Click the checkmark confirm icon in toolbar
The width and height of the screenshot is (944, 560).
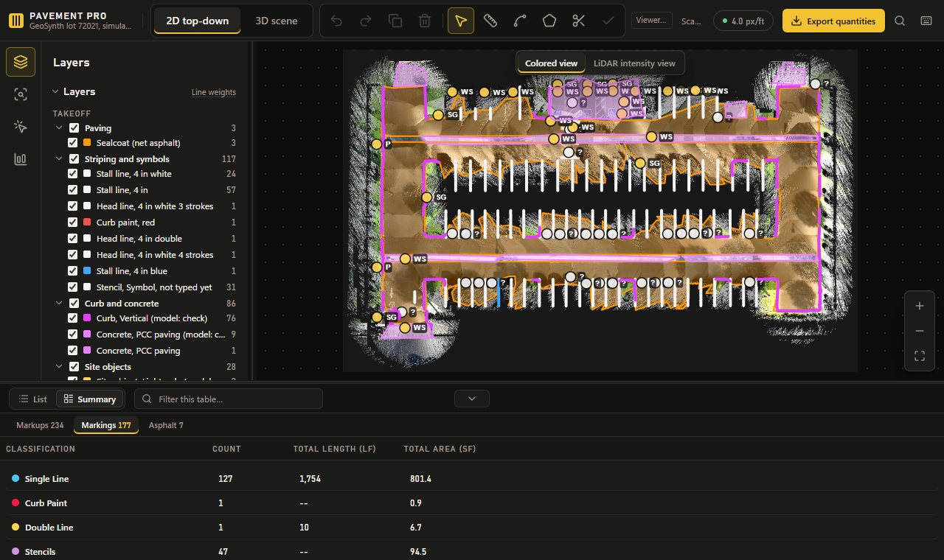(608, 21)
